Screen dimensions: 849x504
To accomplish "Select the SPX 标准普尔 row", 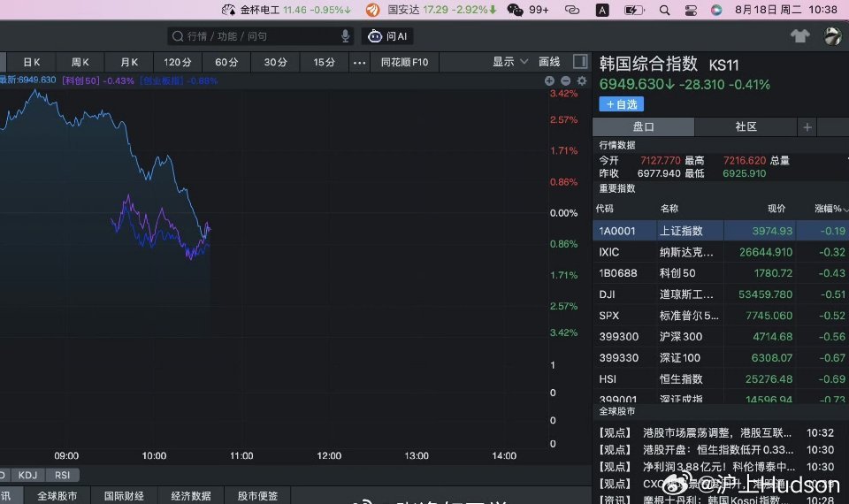I will [721, 315].
